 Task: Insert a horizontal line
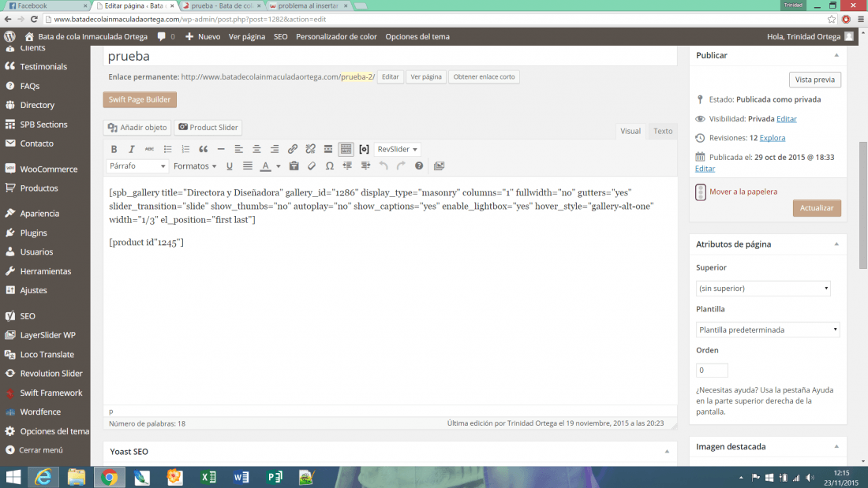pyautogui.click(x=221, y=149)
